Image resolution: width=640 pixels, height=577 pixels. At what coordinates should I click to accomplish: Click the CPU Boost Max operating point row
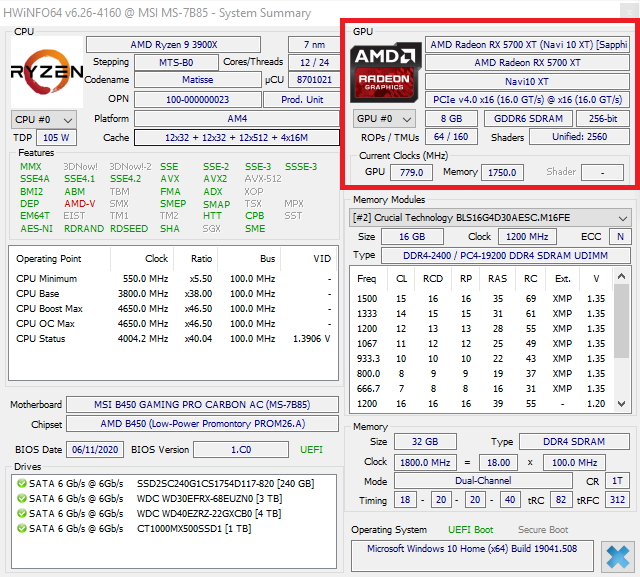(173, 309)
